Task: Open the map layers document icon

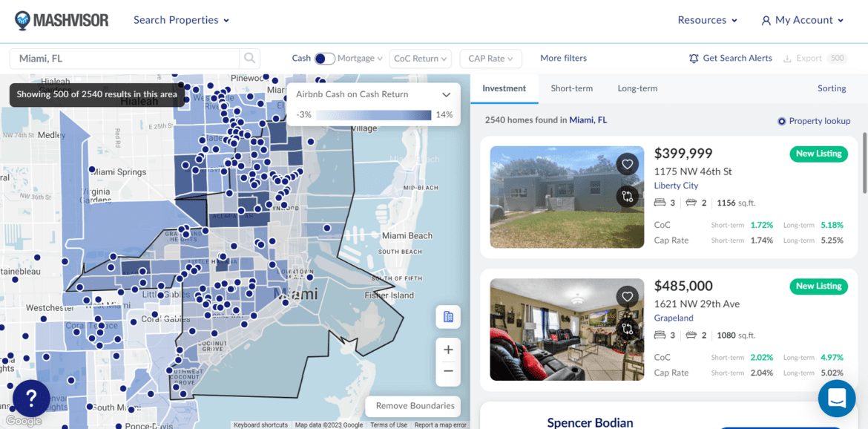Action: coord(448,317)
